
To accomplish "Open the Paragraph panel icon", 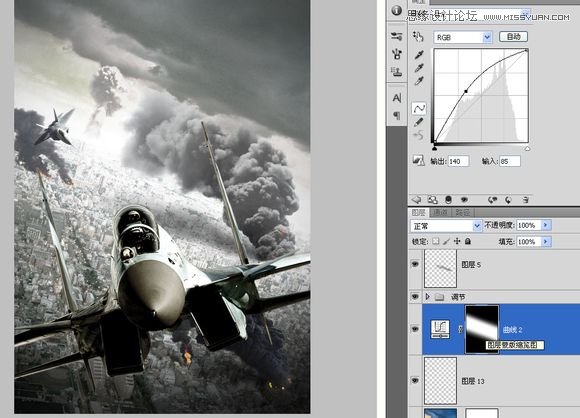I will (x=397, y=115).
